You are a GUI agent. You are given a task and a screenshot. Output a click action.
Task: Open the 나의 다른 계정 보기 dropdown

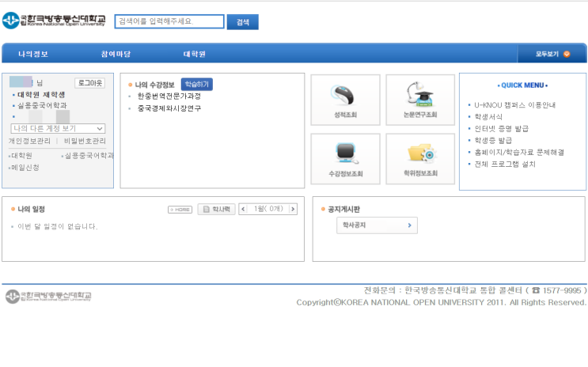58,128
